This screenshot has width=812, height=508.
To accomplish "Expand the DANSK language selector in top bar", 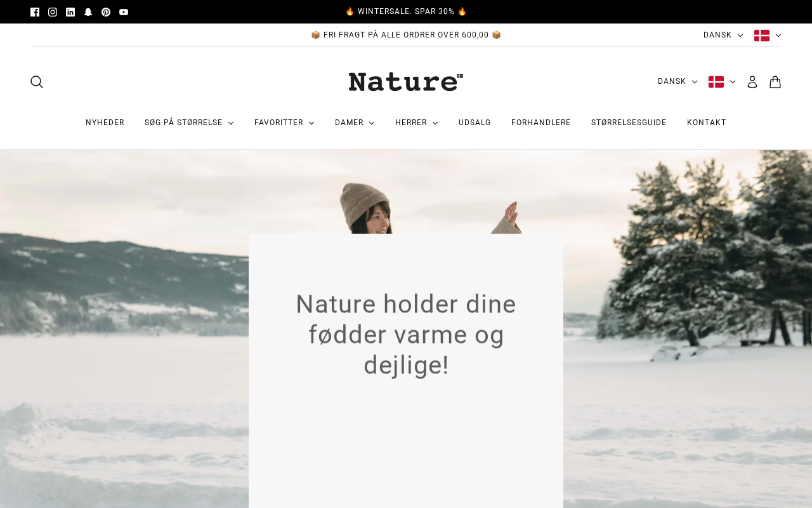I will (x=723, y=36).
